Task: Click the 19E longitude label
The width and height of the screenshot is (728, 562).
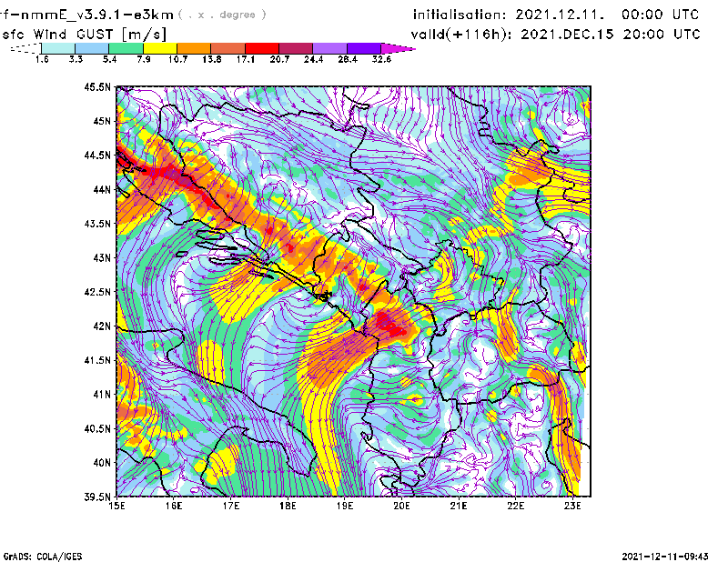Action: (x=345, y=506)
